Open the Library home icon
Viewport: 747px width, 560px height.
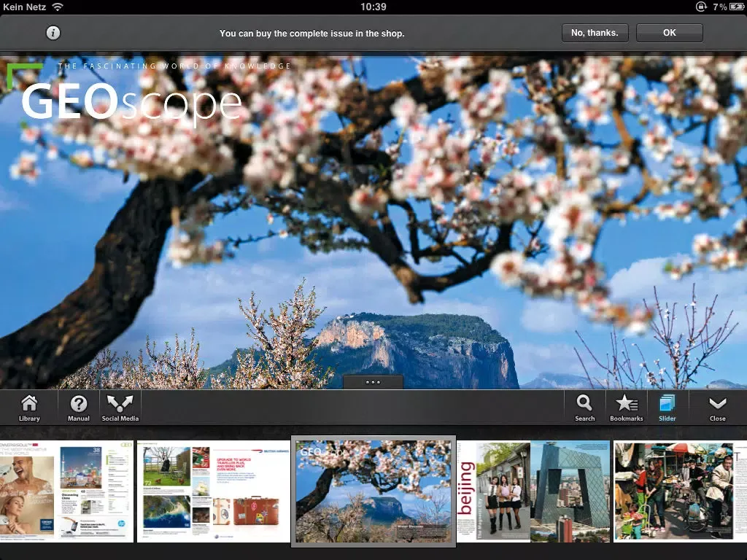pyautogui.click(x=29, y=408)
